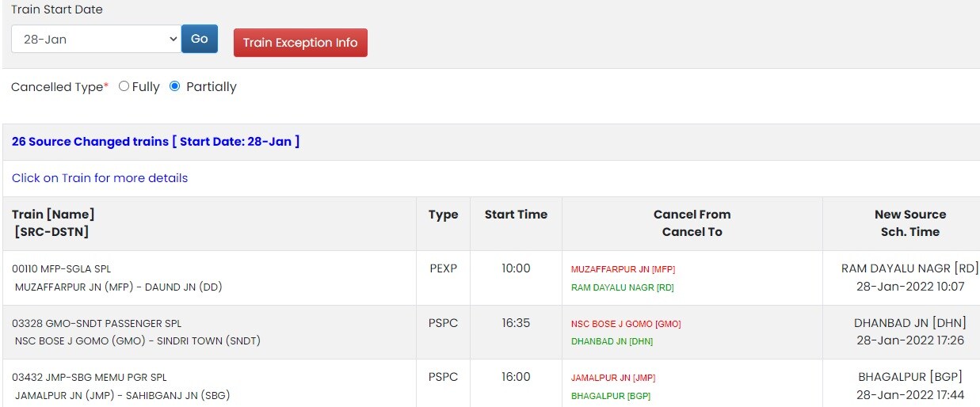Image resolution: width=980 pixels, height=407 pixels.
Task: Click the Type column header
Action: [x=443, y=215]
